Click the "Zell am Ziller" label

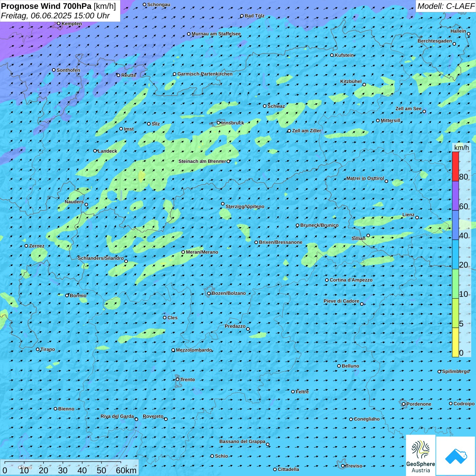307,131
